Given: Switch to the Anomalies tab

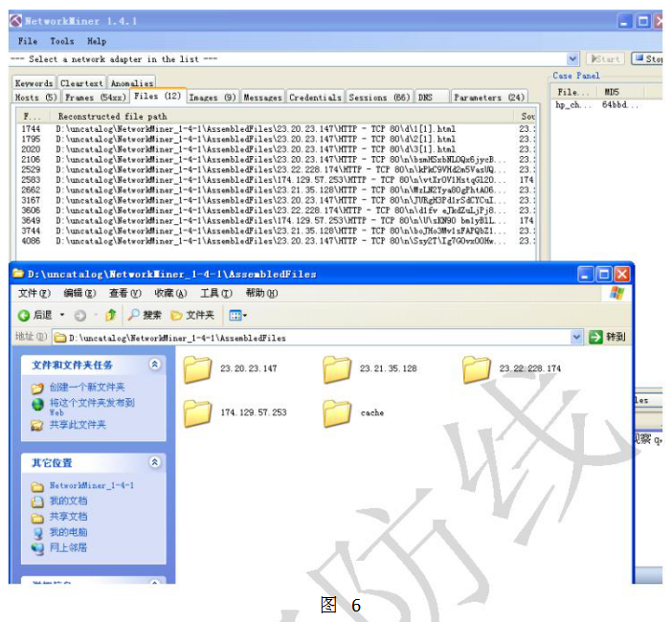Looking at the screenshot, I should [x=131, y=82].
